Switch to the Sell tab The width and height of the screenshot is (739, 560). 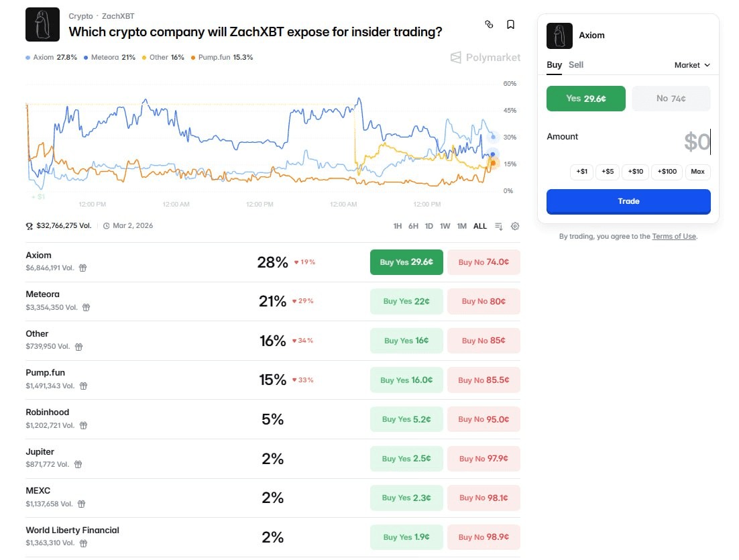click(x=576, y=65)
